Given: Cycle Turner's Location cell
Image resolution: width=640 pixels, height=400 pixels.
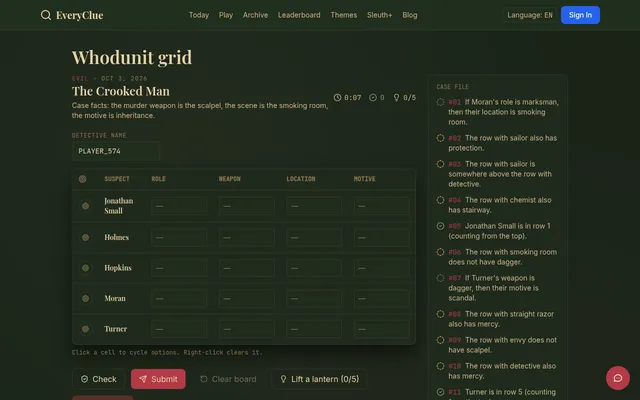Looking at the screenshot, I should click(314, 329).
